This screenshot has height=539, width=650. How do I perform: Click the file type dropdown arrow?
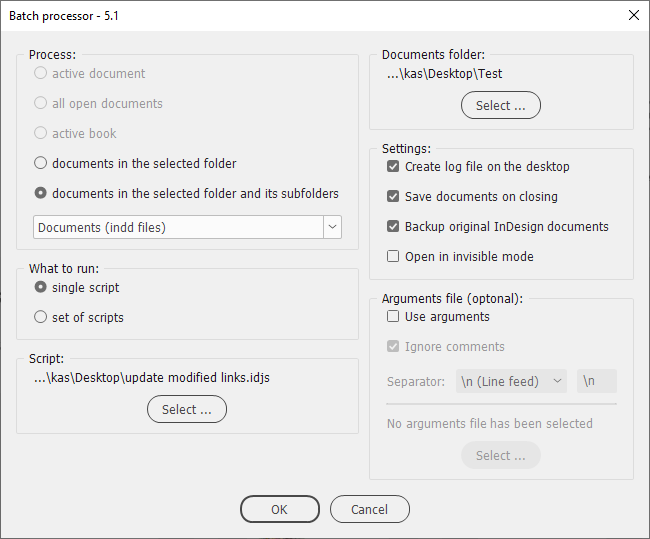(x=332, y=227)
